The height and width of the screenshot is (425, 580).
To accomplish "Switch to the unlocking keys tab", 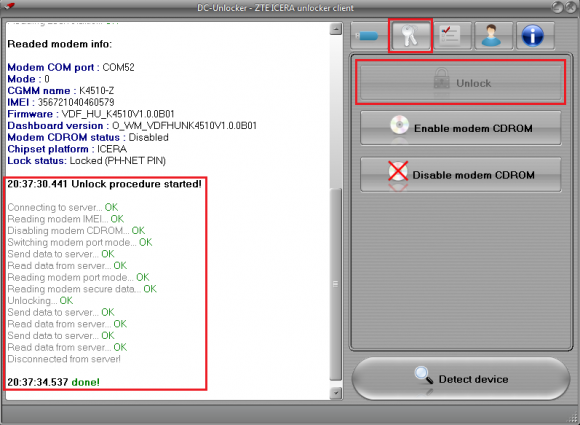I will click(x=411, y=36).
